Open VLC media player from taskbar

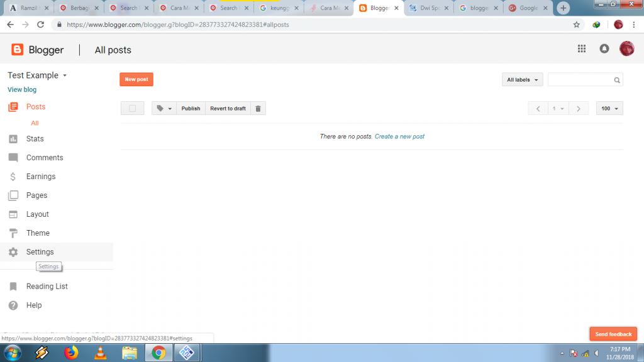tap(100, 353)
